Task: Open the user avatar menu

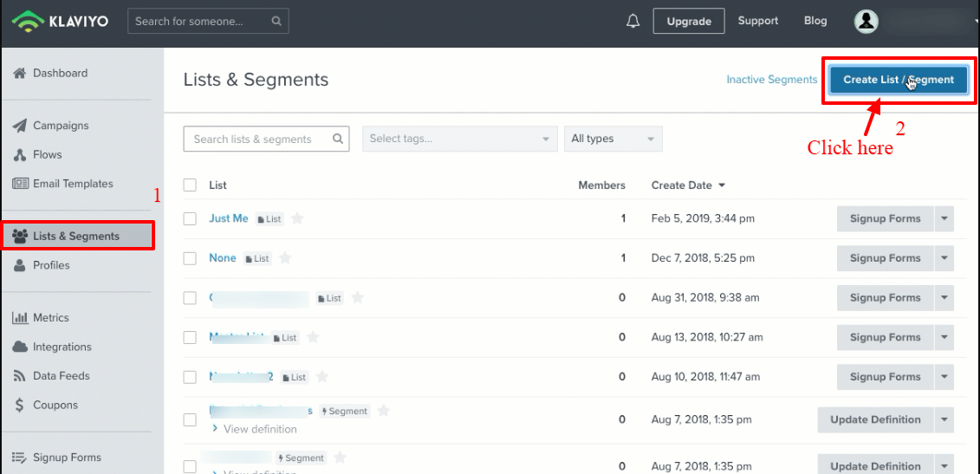Action: click(866, 22)
